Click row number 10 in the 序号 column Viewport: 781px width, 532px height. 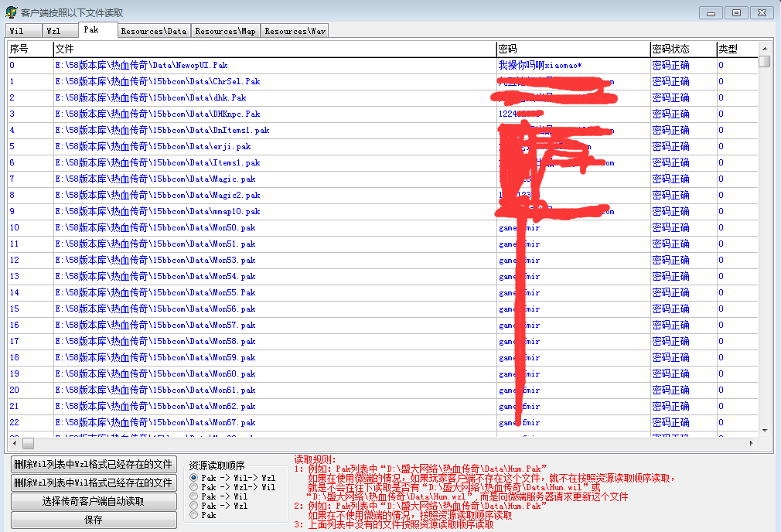pos(15,227)
